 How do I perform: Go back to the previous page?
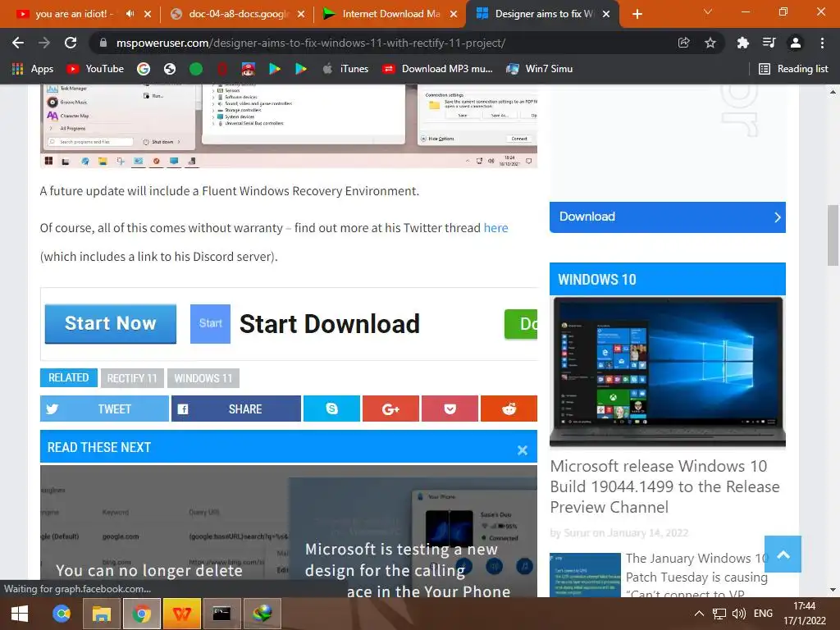[x=18, y=43]
